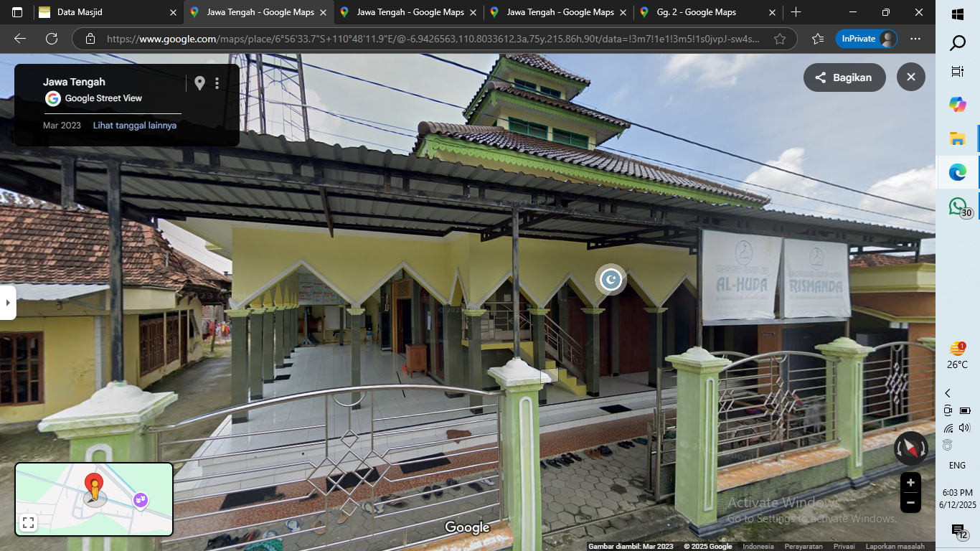
Task: Switch to the Gg. 2 - Google Maps tab
Action: click(x=707, y=12)
